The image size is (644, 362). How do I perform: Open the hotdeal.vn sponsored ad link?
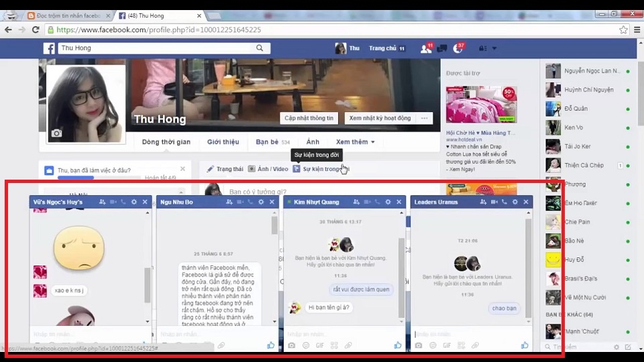pyautogui.click(x=464, y=139)
